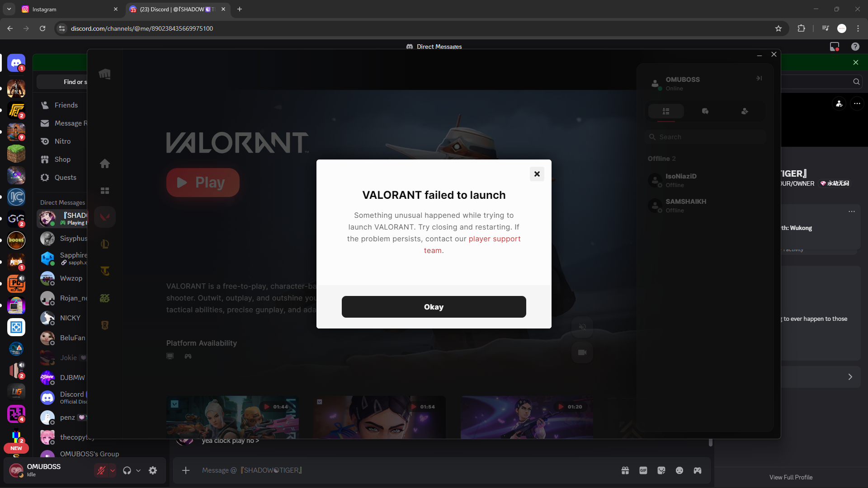The image size is (868, 488).
Task: Open the GIF picker in message bar
Action: (643, 470)
